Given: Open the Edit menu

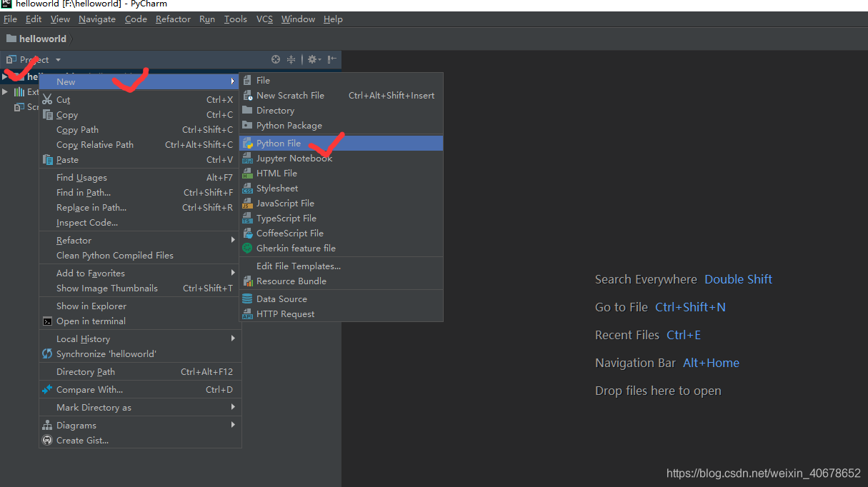Looking at the screenshot, I should [x=34, y=19].
